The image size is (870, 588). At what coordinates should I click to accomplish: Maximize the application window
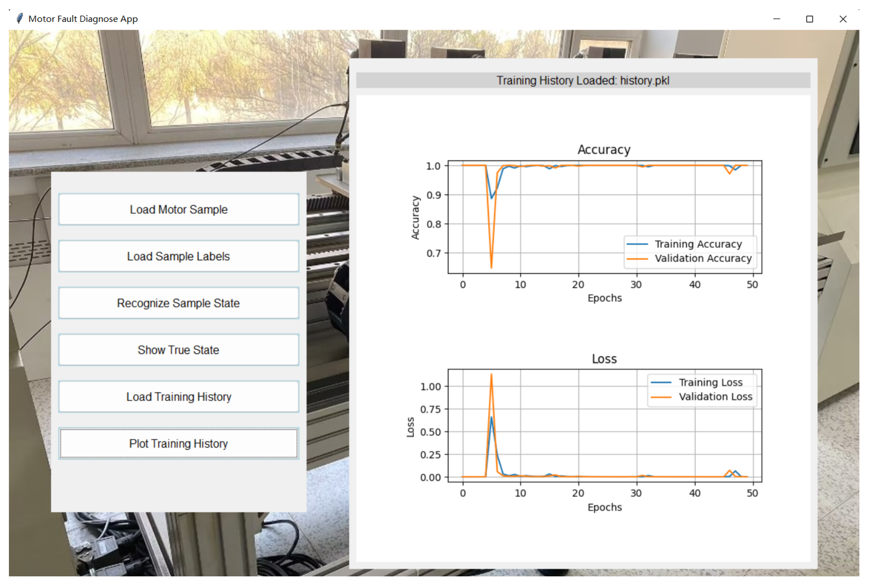click(809, 19)
